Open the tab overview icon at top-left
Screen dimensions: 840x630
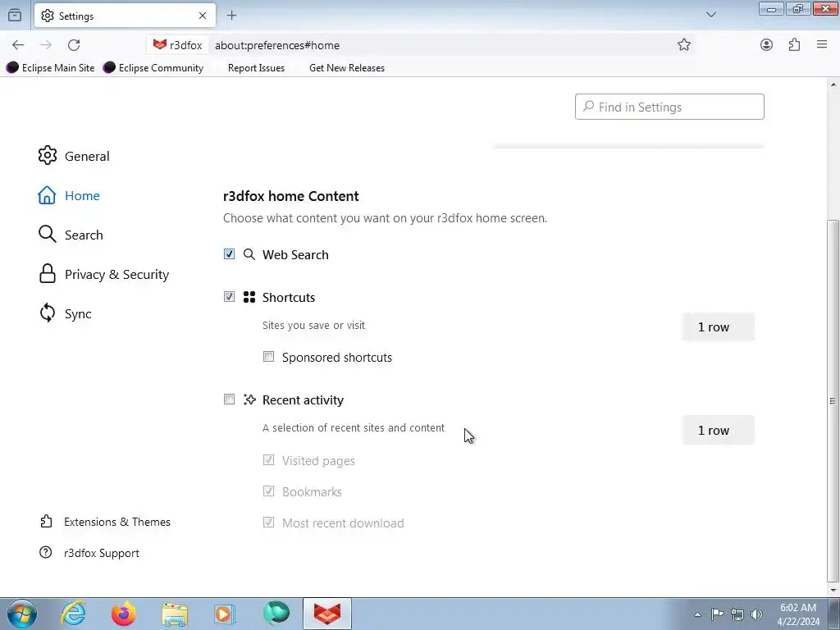click(x=15, y=16)
